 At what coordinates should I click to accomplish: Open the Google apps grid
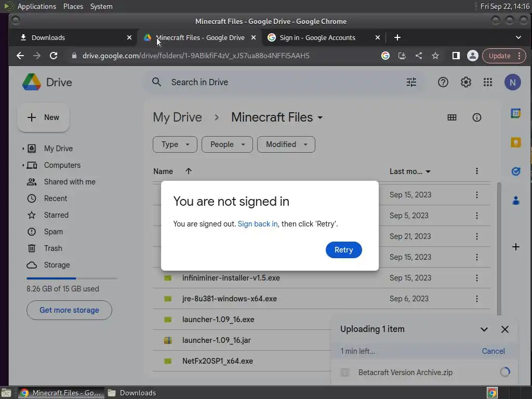pos(487,82)
